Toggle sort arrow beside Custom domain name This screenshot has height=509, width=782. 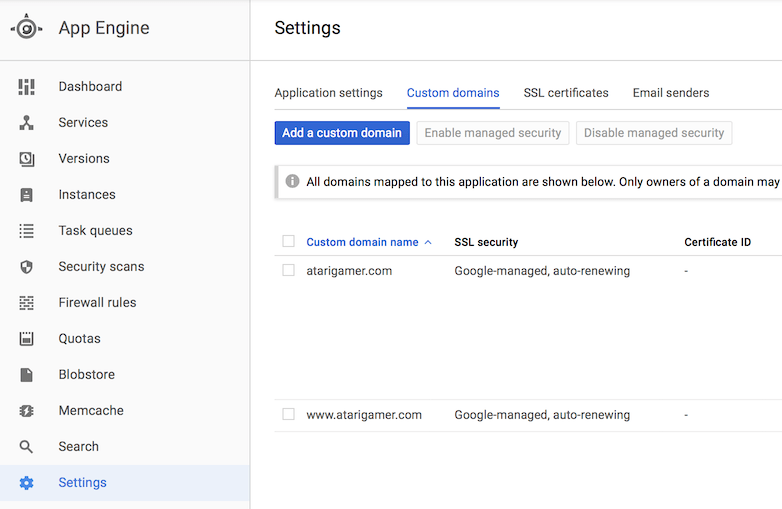tap(428, 242)
